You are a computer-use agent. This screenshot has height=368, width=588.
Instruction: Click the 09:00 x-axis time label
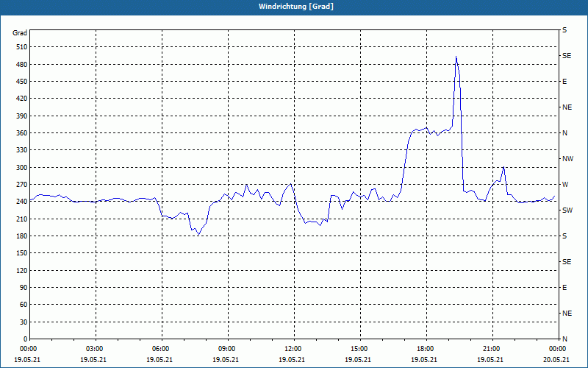[228, 349]
